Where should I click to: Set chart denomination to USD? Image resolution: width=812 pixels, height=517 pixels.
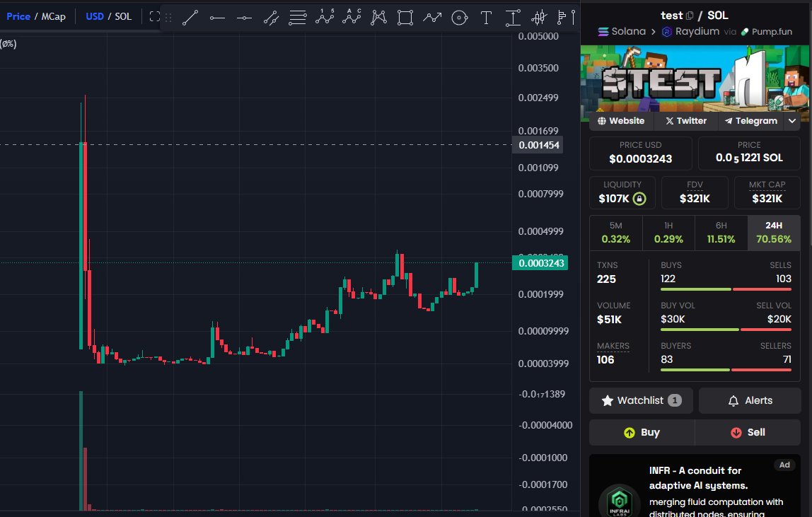94,16
